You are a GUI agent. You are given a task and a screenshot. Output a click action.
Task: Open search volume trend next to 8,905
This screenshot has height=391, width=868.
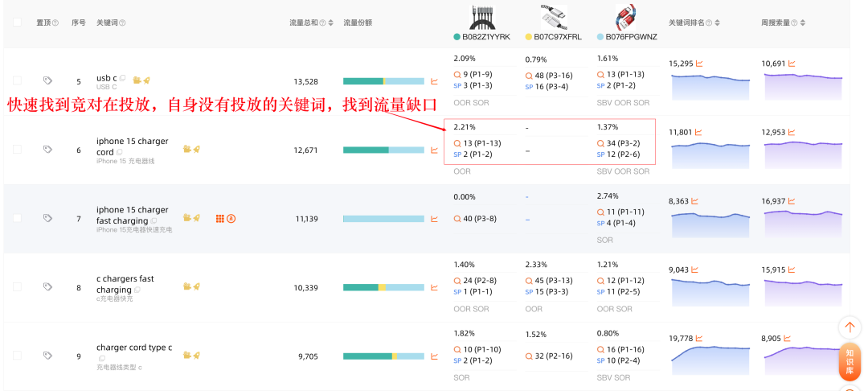point(788,339)
